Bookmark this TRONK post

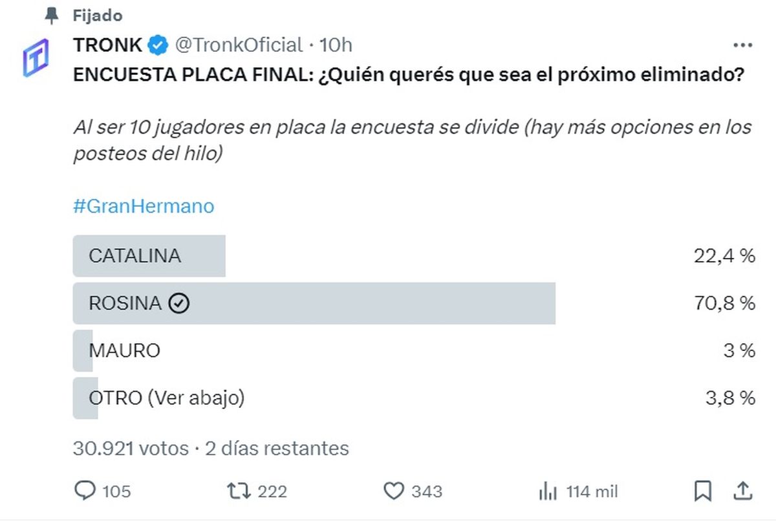coord(702,491)
